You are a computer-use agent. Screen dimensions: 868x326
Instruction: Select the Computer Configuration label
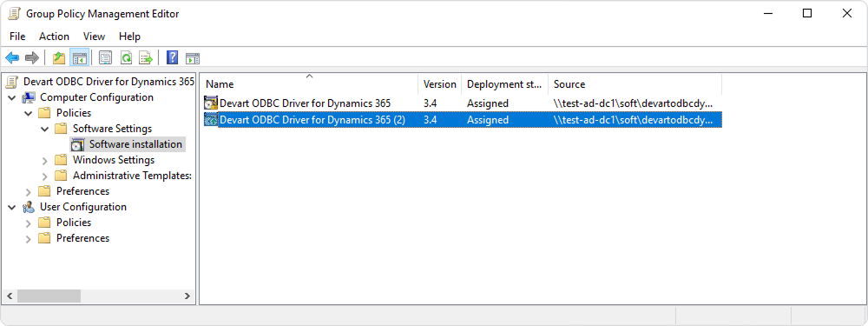pos(97,97)
